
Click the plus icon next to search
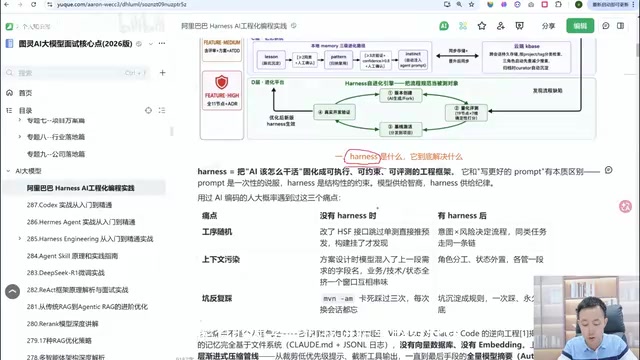pyautogui.click(x=162, y=73)
